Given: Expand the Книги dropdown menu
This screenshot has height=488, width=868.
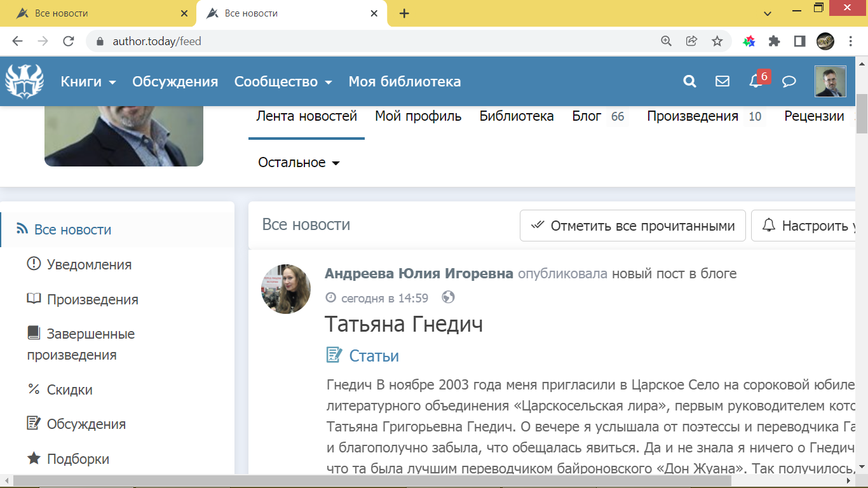Looking at the screenshot, I should (x=88, y=82).
